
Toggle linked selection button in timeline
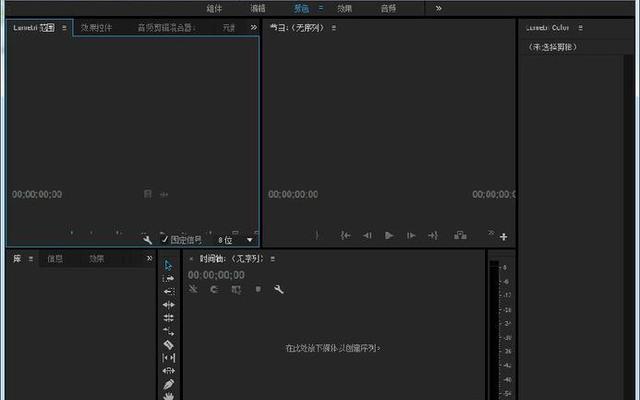pos(236,289)
